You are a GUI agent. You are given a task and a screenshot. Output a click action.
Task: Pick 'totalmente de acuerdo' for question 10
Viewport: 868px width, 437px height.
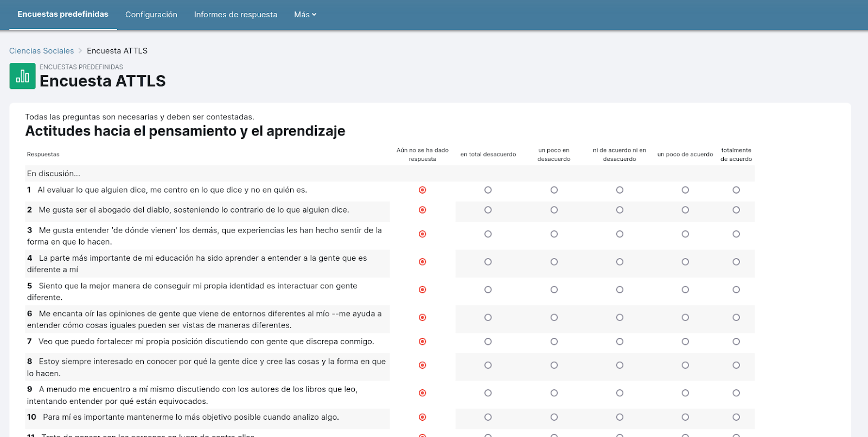point(736,417)
